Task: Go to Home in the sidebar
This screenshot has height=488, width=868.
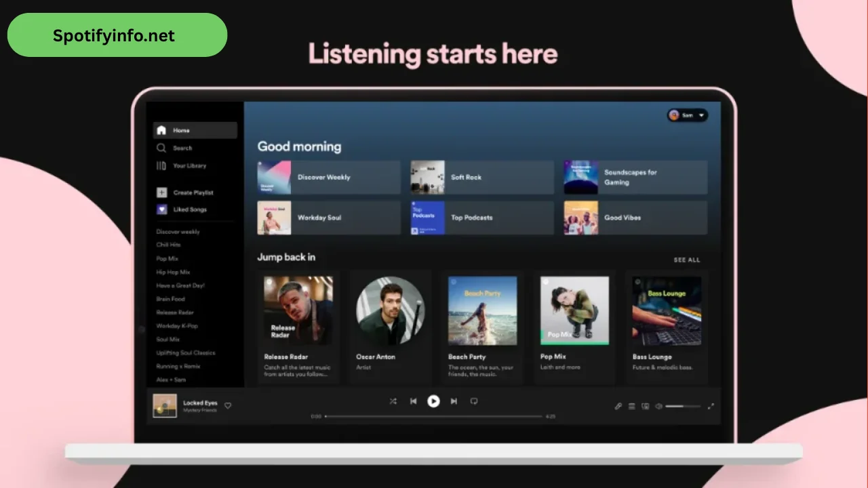Action: pyautogui.click(x=195, y=130)
